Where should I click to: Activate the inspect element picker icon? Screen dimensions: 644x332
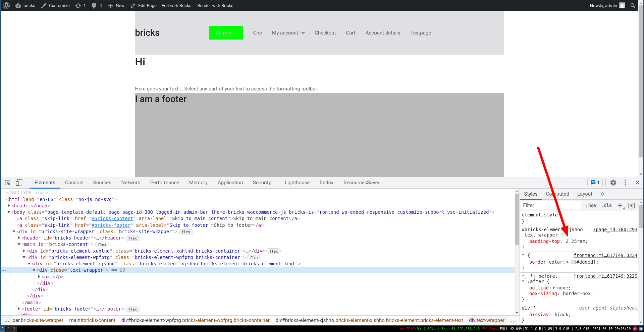point(8,183)
